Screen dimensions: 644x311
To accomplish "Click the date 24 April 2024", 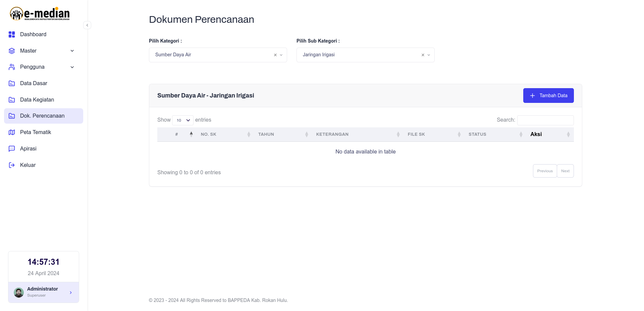I will click(44, 273).
